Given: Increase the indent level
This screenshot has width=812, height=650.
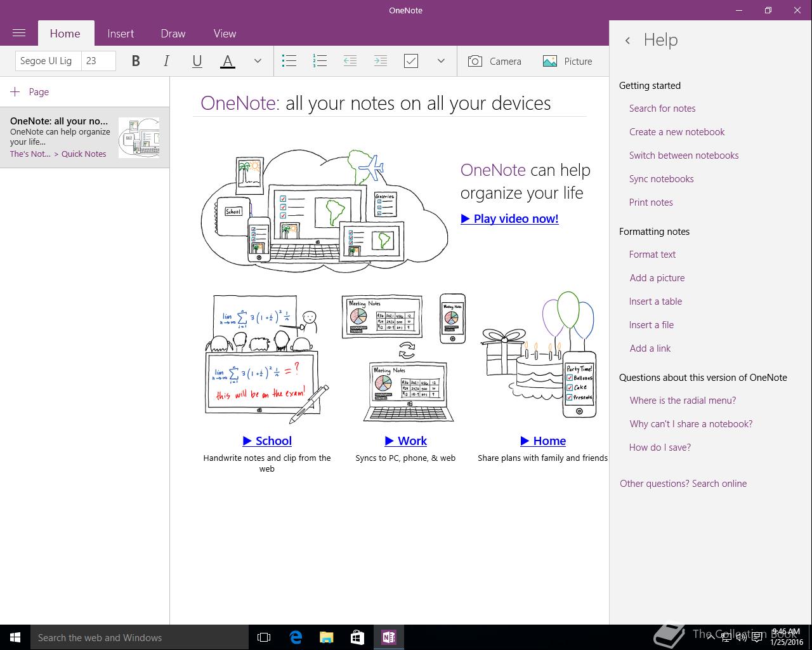Looking at the screenshot, I should [381, 61].
